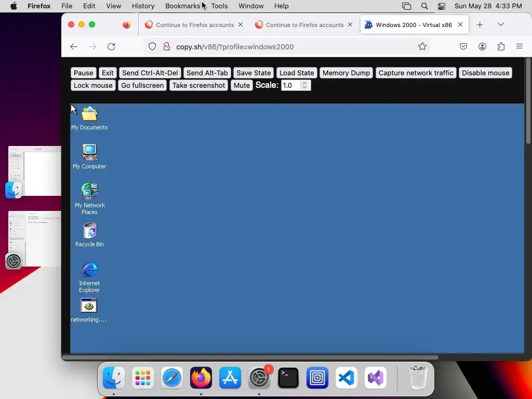
Task: Open Terminal in the Dock
Action: click(288, 378)
